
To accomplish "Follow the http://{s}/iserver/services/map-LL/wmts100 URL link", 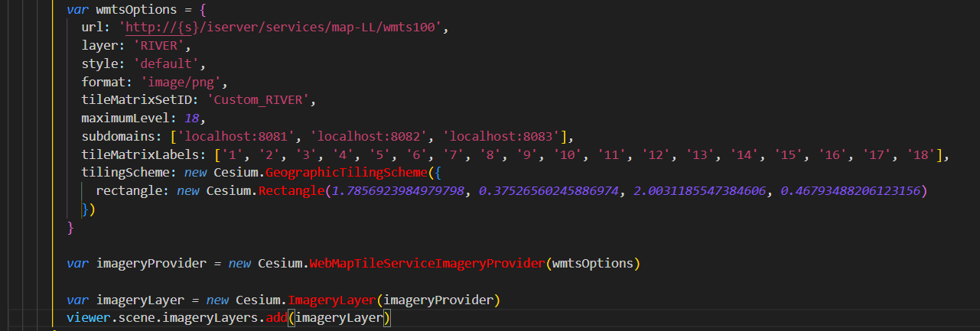I will point(281,28).
